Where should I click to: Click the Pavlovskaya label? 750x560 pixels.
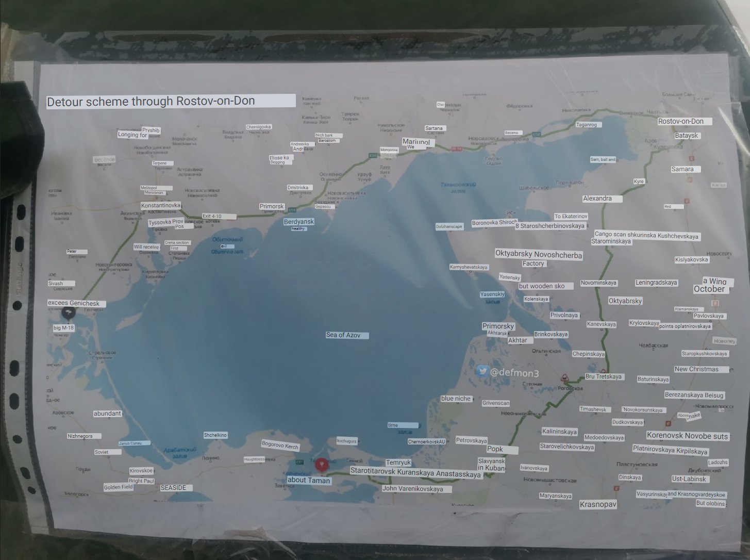709,316
